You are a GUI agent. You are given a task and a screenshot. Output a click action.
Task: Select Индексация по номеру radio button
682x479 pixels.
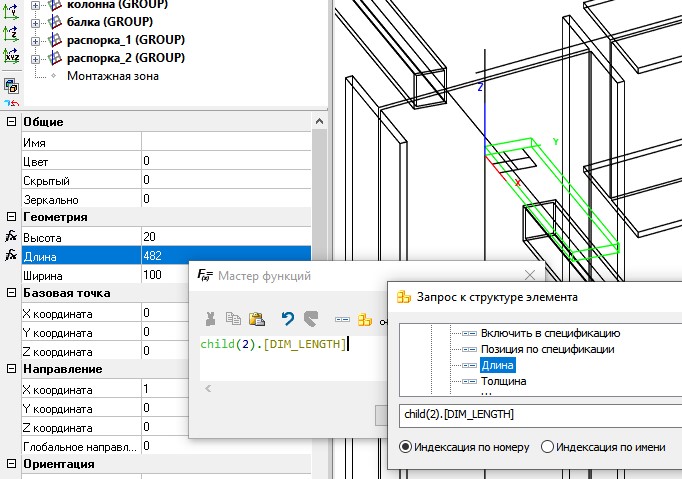pyautogui.click(x=405, y=447)
